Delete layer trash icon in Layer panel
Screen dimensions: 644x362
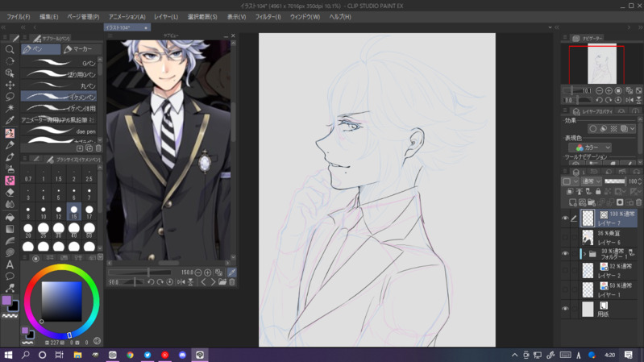pos(638,202)
